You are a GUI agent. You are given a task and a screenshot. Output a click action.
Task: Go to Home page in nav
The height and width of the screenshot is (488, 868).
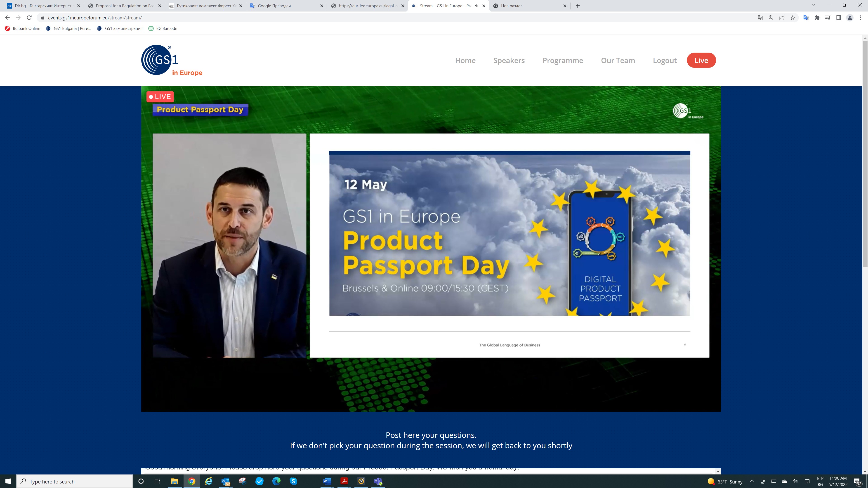pos(465,60)
